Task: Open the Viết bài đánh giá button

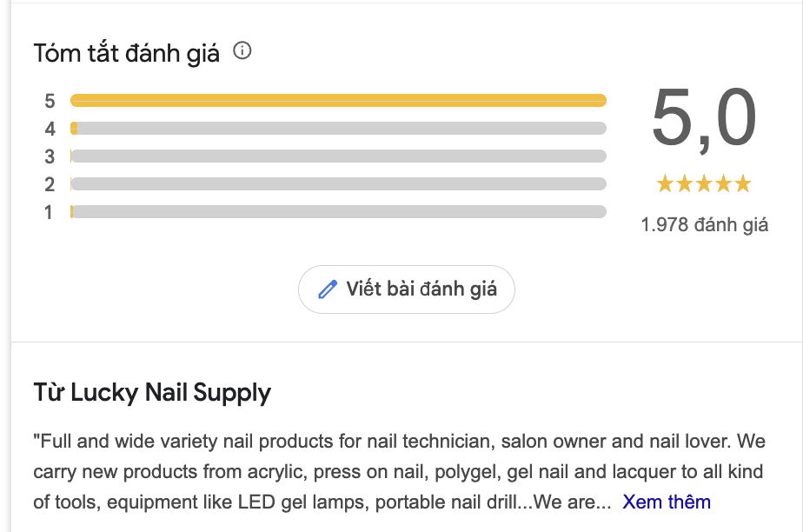Action: coord(406,289)
